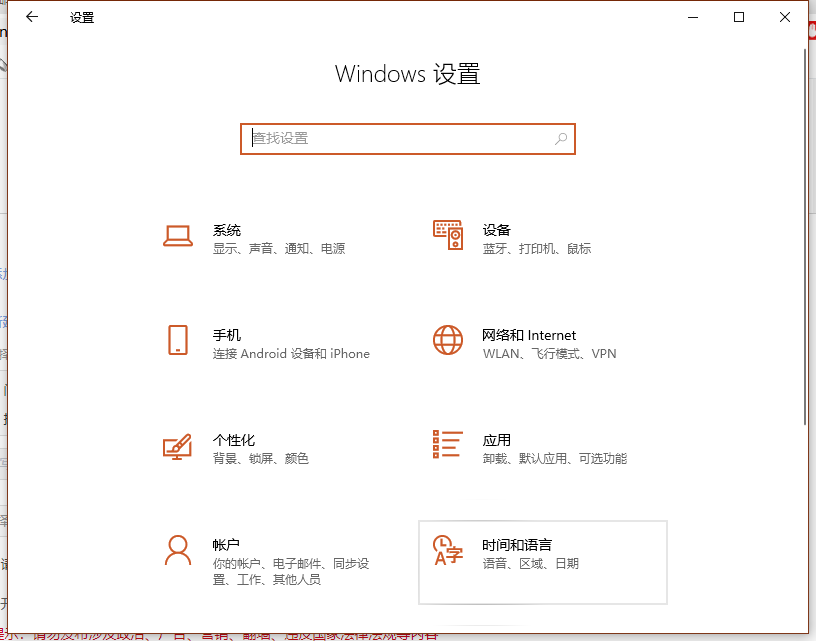Click 你的帐户、电子邮件、同步设置 description
Viewport: 816px width, 641px height.
point(291,571)
